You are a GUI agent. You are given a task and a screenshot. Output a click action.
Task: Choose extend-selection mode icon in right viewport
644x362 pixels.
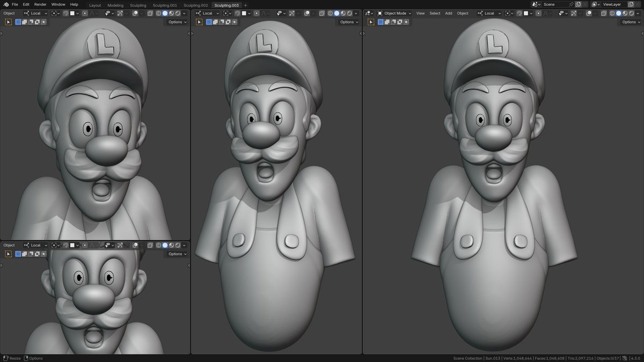click(387, 22)
